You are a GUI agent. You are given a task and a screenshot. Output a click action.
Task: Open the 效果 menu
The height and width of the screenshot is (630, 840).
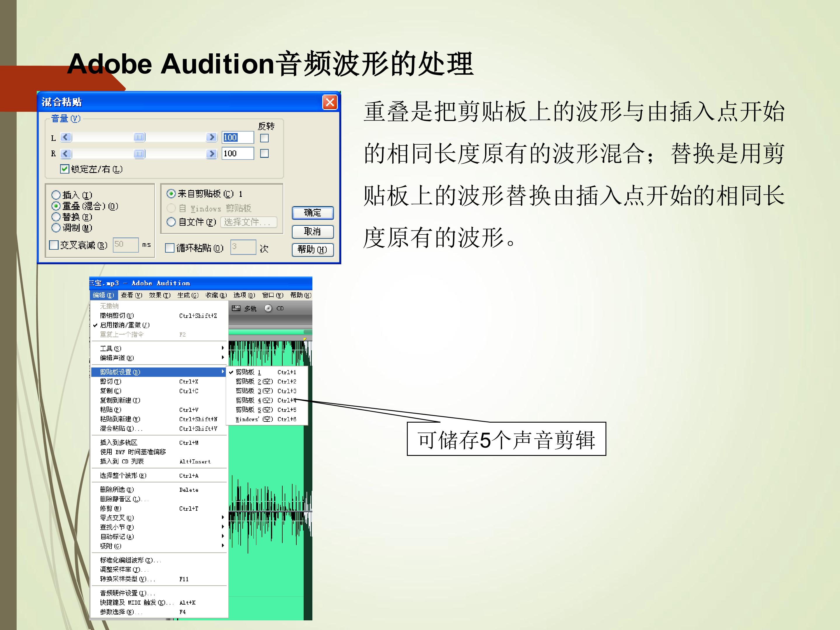click(x=160, y=295)
